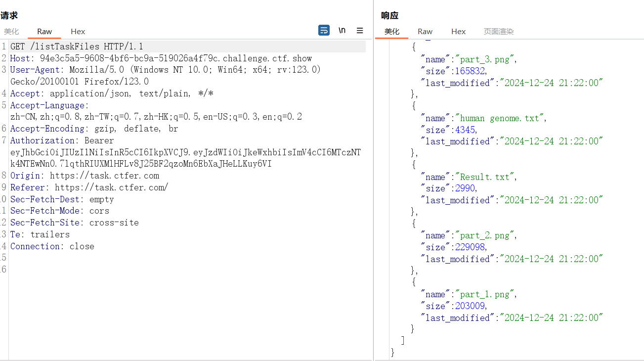Image resolution: width=644 pixels, height=361 pixels.
Task: Click the 请求 panel title
Action: (9, 16)
